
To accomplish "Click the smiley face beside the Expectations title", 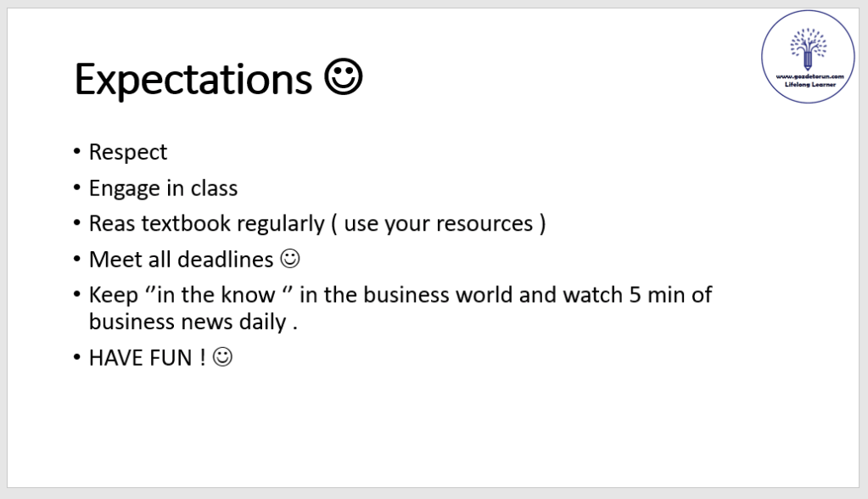I will 344,78.
